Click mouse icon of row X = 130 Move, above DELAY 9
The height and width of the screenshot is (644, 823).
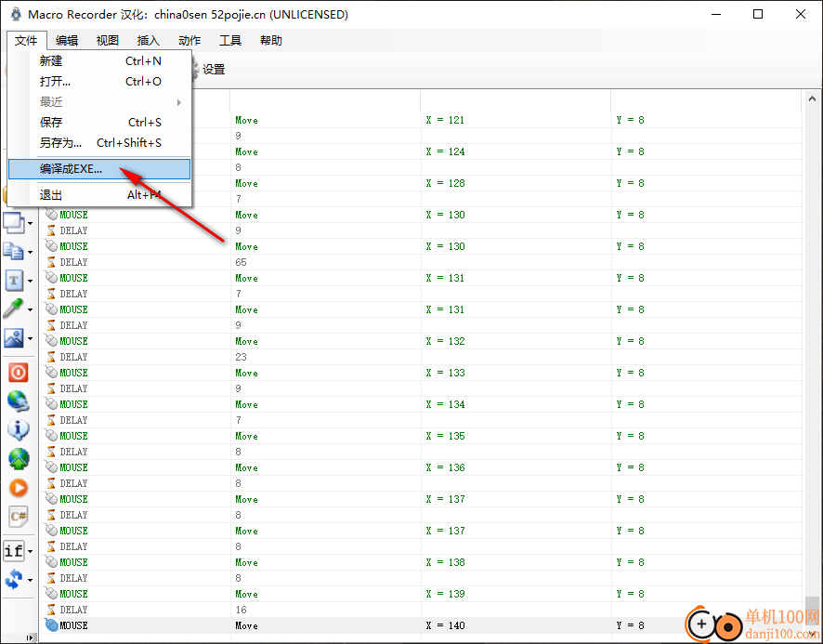coord(51,215)
